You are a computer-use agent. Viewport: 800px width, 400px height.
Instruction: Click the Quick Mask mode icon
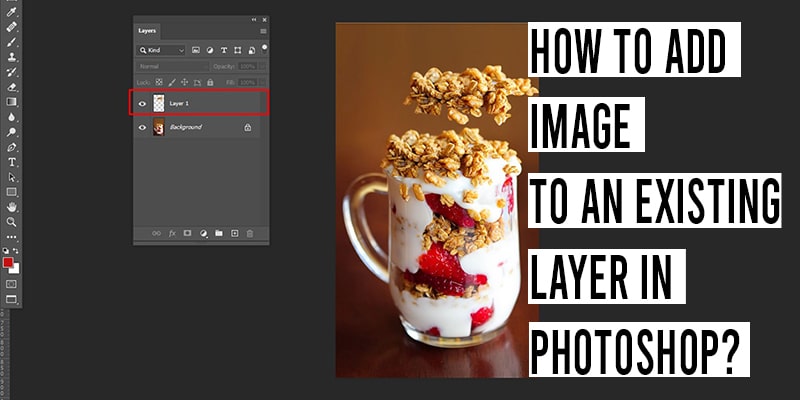coord(11,284)
